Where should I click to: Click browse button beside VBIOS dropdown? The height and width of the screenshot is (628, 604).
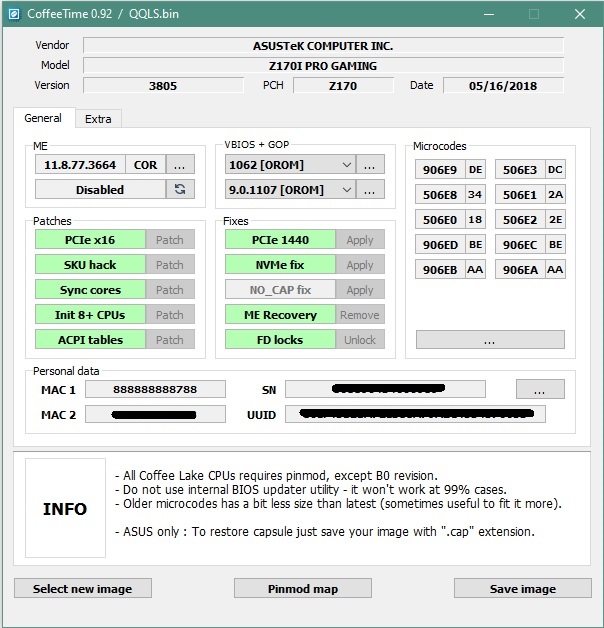point(370,165)
